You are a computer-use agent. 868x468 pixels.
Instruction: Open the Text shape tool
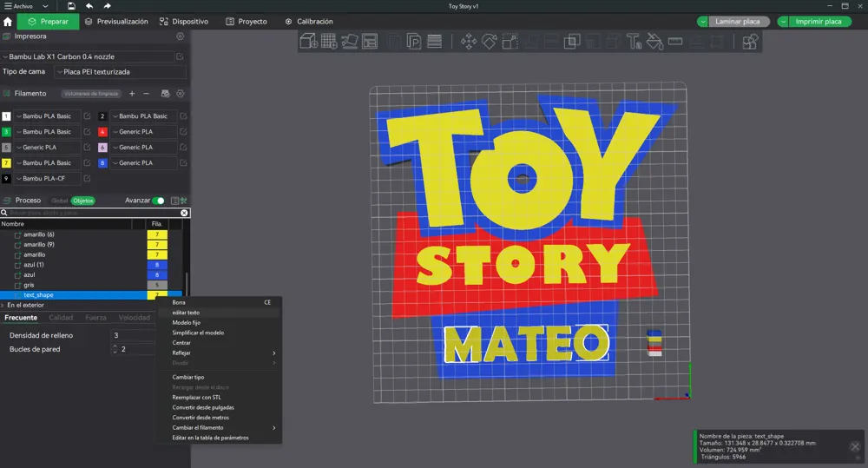coord(634,42)
